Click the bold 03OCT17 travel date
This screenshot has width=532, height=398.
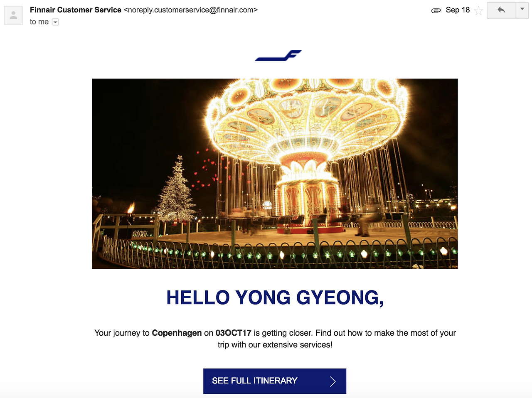click(233, 333)
